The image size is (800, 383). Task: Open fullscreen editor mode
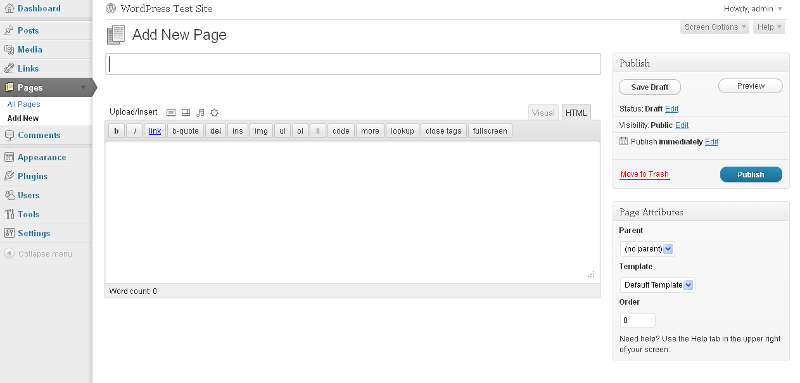tap(490, 131)
